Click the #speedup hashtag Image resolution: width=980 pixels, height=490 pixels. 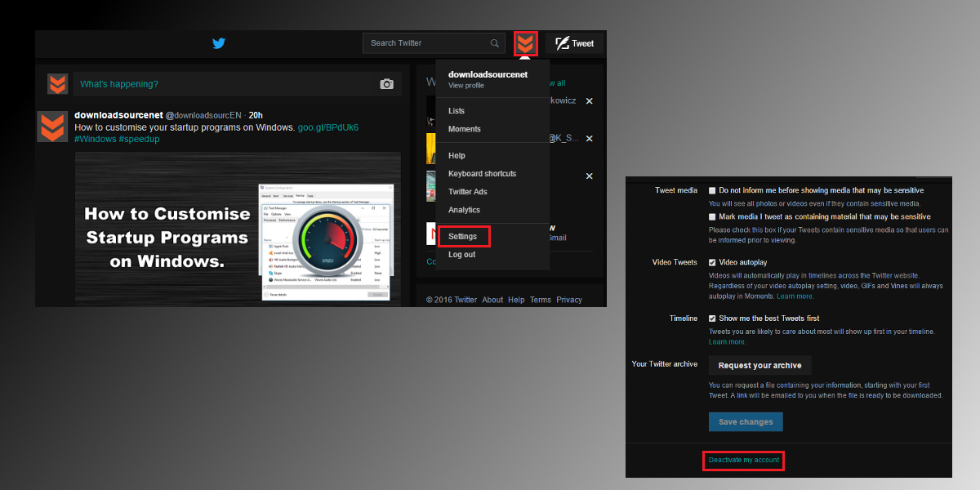tap(140, 139)
